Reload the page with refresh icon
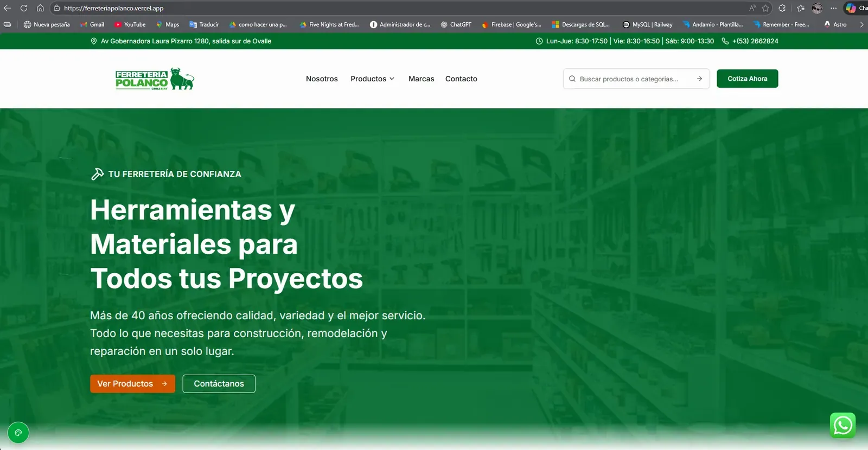The height and width of the screenshot is (450, 868). pos(24,8)
